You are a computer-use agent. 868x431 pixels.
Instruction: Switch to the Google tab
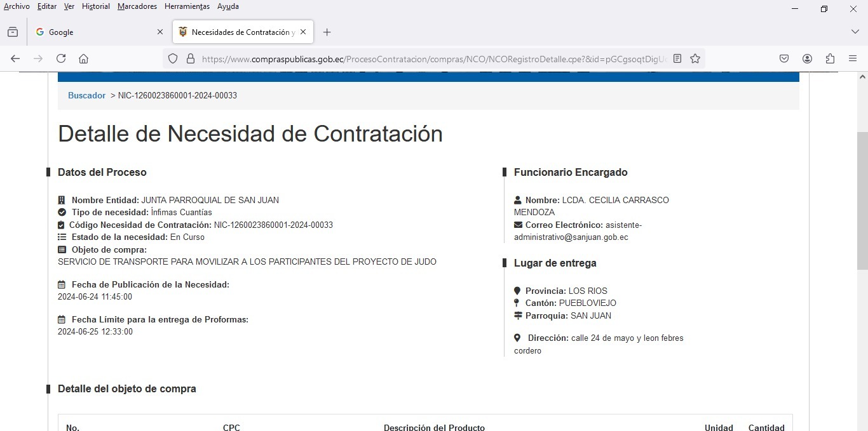pos(95,32)
